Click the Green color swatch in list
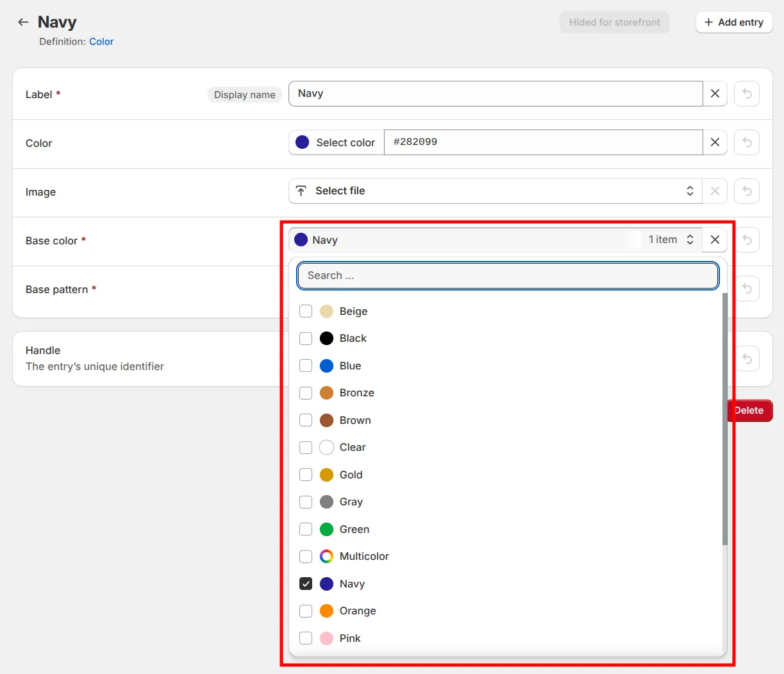Image resolution: width=784 pixels, height=674 pixels. [x=326, y=529]
